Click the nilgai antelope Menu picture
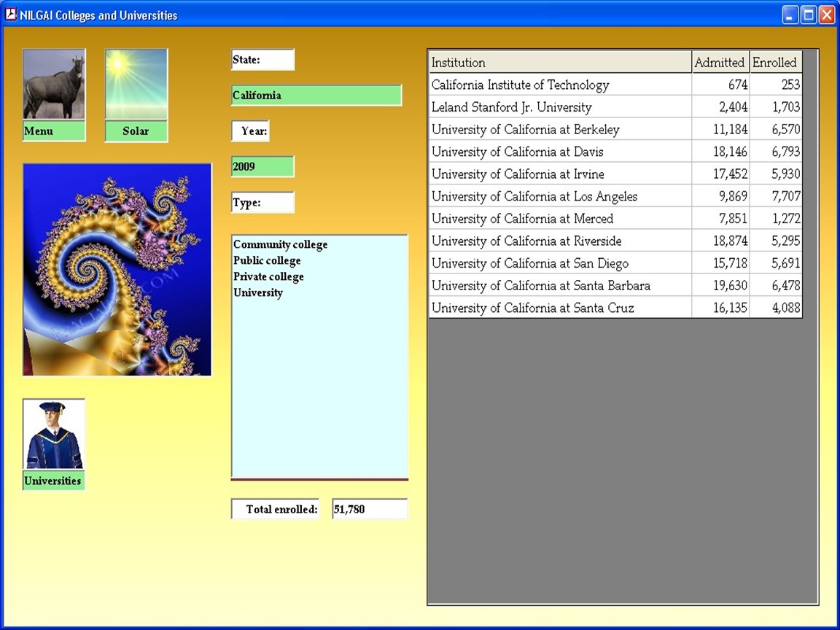The image size is (840, 630). point(53,84)
